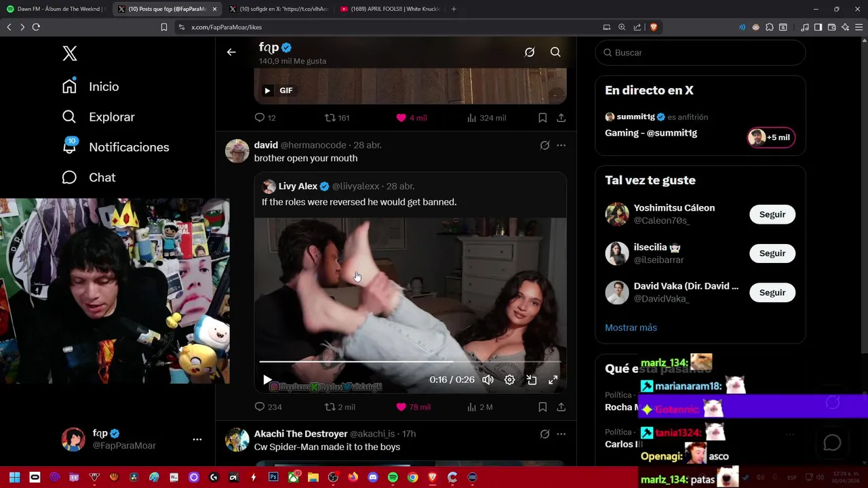Enter fullscreen on the video
The image size is (868, 488).
tap(553, 380)
